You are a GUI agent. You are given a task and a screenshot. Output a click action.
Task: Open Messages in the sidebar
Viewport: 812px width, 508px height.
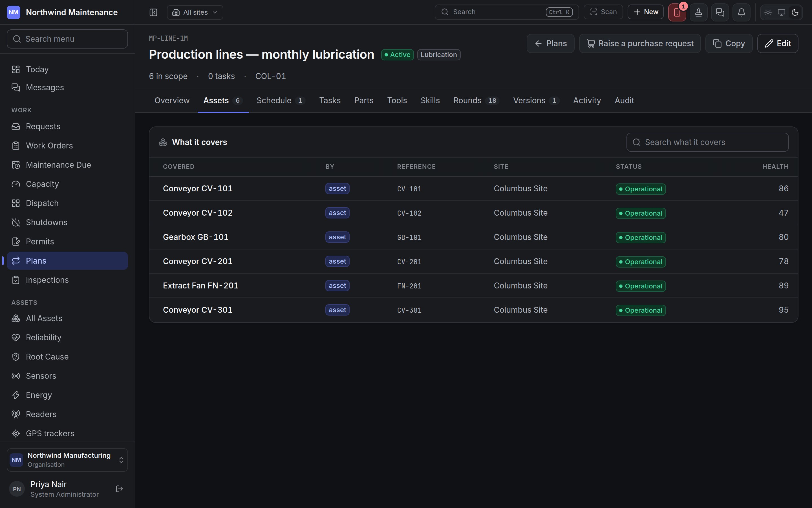click(67, 87)
